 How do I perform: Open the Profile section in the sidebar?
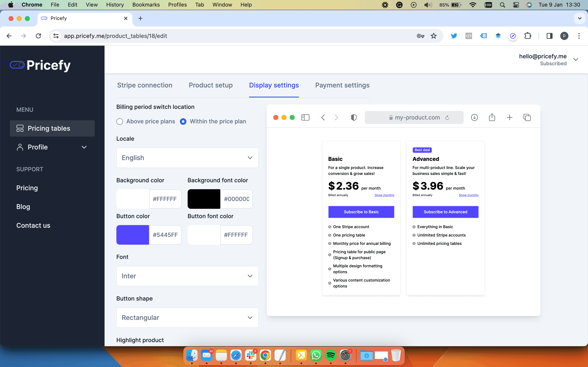(37, 147)
